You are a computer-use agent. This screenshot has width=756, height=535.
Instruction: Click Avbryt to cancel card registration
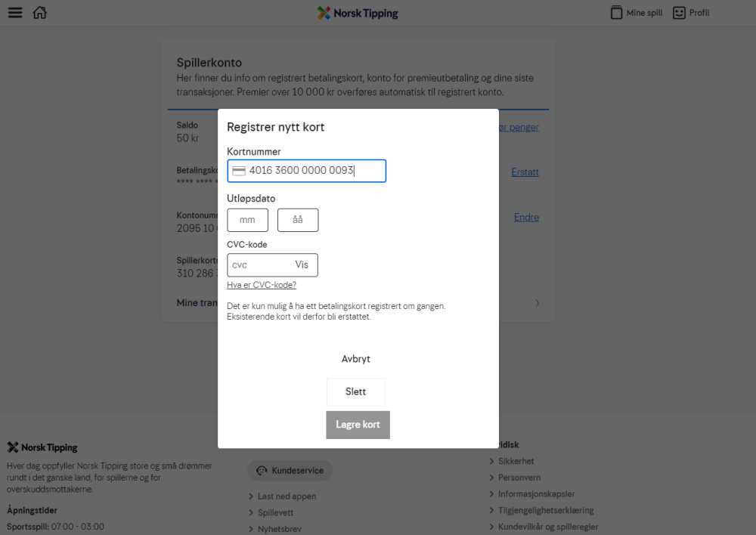click(355, 359)
